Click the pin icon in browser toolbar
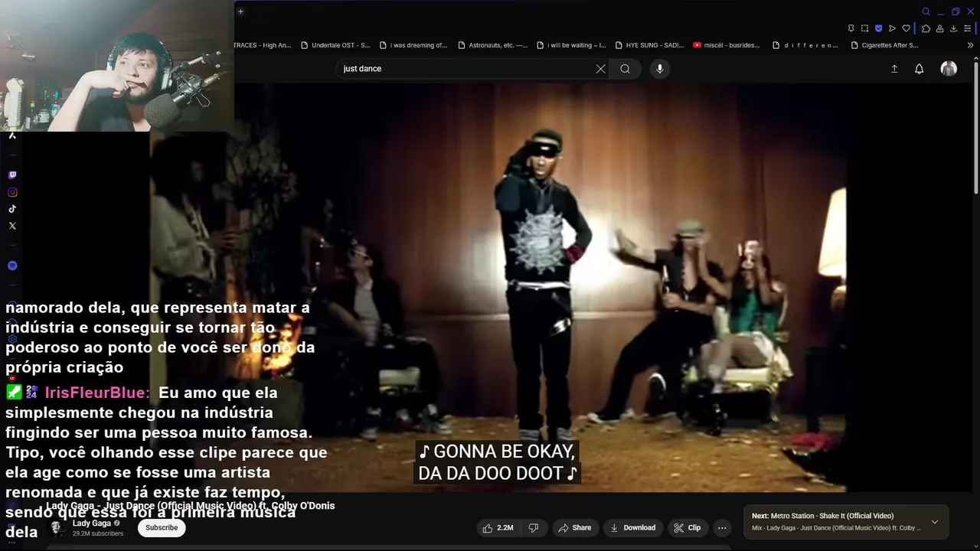Screen dimensions: 980x551 tap(851, 28)
